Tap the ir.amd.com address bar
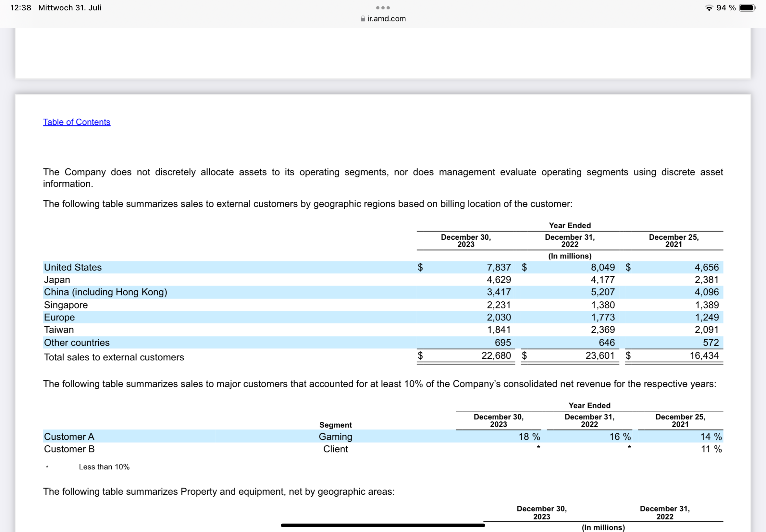This screenshot has height=532, width=766. coord(386,19)
